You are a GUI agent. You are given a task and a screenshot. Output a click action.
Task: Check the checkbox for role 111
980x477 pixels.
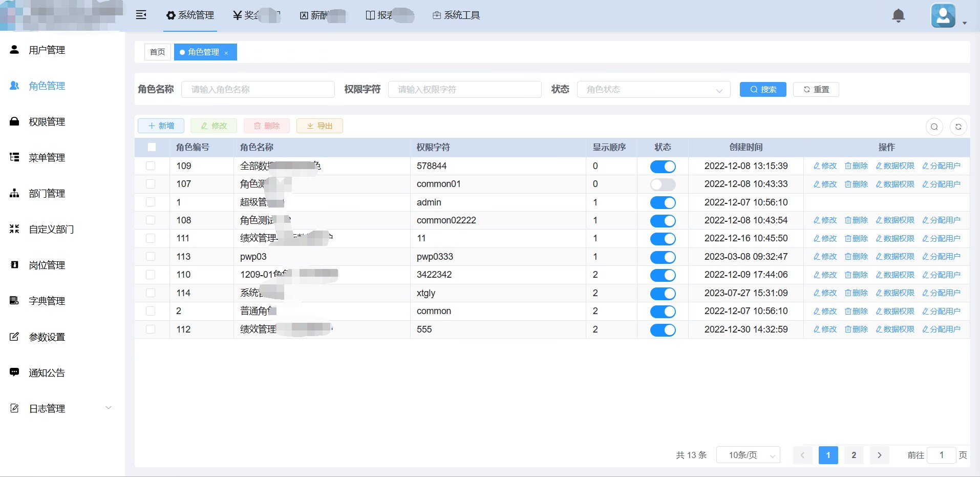pyautogui.click(x=151, y=238)
